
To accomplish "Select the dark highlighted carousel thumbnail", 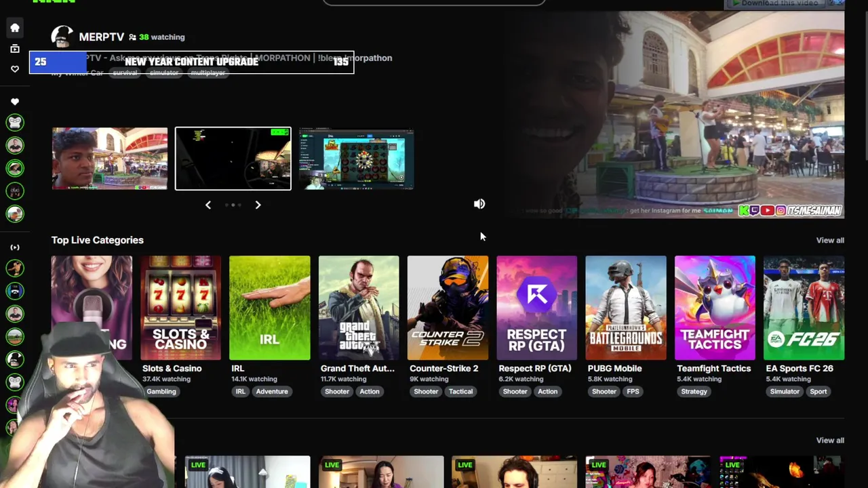I will pos(233,159).
